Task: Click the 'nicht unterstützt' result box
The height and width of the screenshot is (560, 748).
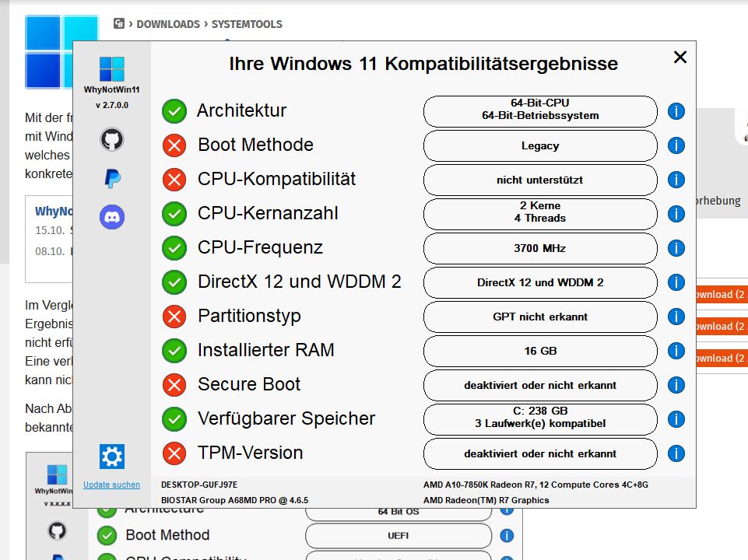Action: pyautogui.click(x=540, y=180)
